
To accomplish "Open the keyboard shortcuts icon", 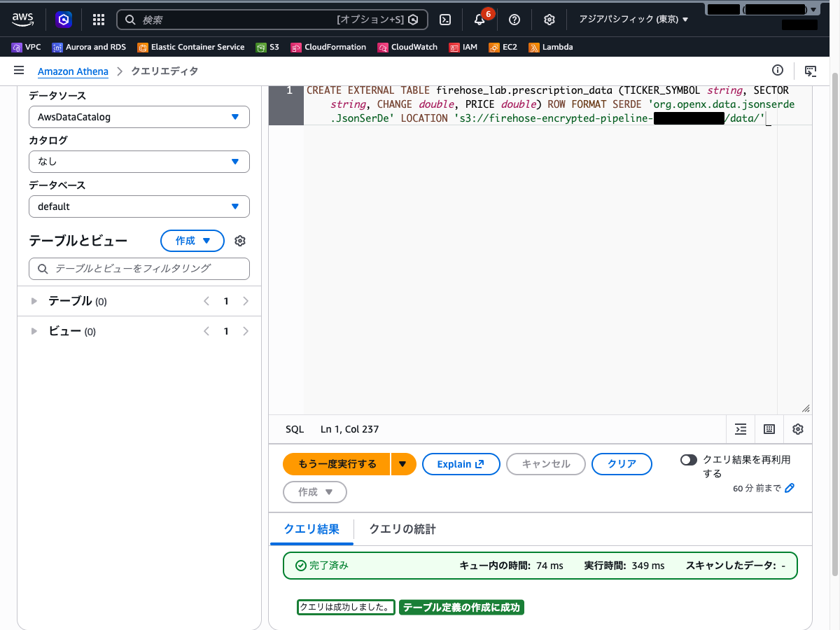I will coord(769,429).
